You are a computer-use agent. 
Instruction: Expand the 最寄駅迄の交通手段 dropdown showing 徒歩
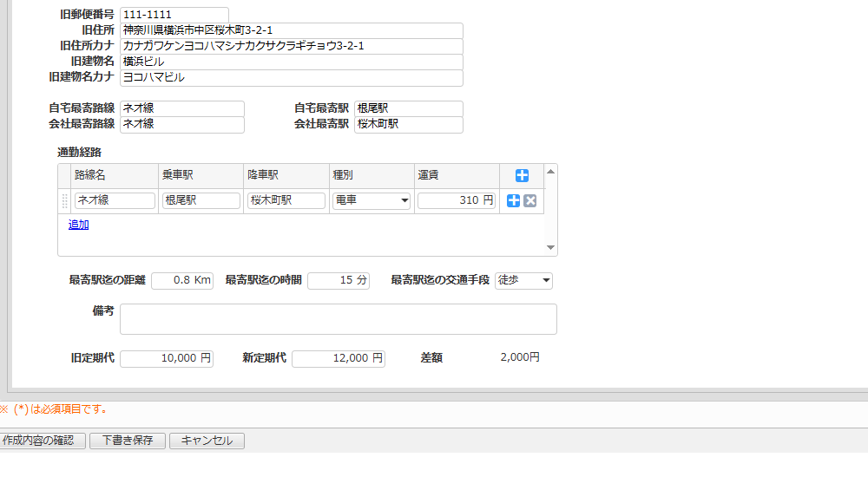click(x=523, y=281)
